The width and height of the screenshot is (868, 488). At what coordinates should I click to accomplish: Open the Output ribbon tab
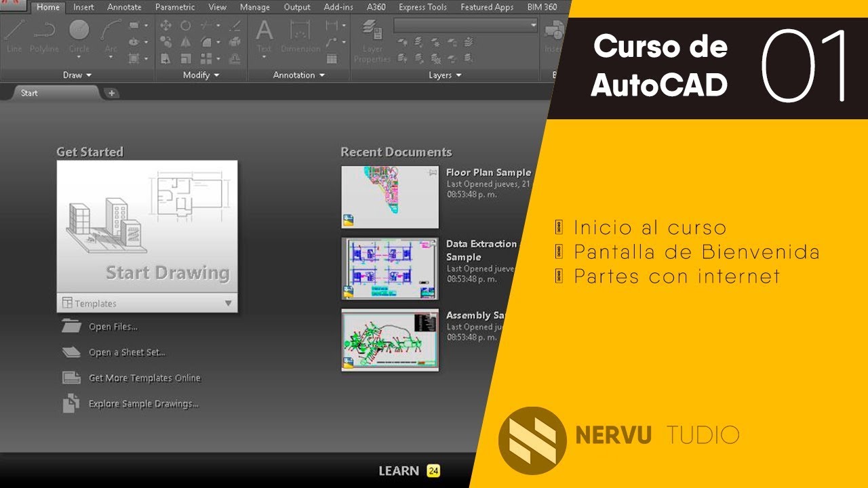tap(297, 7)
